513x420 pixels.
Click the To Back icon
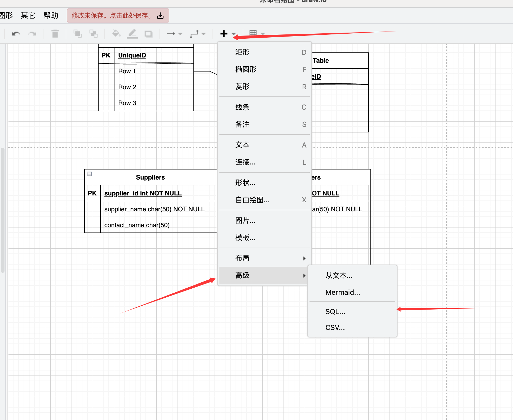click(x=93, y=34)
